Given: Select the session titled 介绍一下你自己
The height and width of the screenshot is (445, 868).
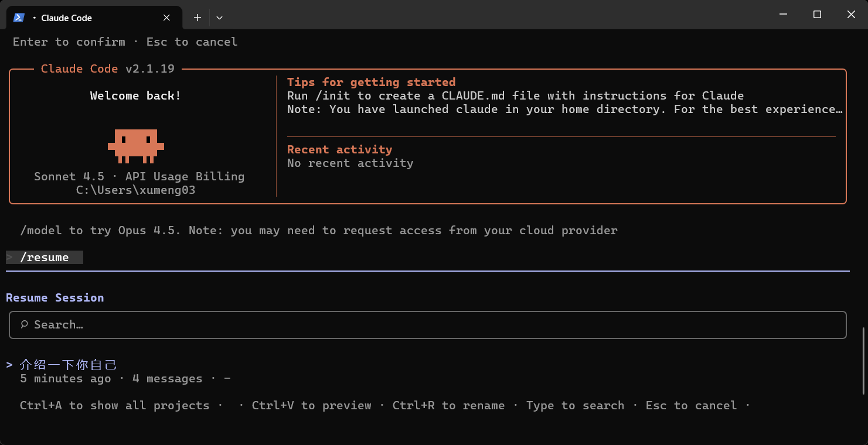Looking at the screenshot, I should [x=69, y=365].
